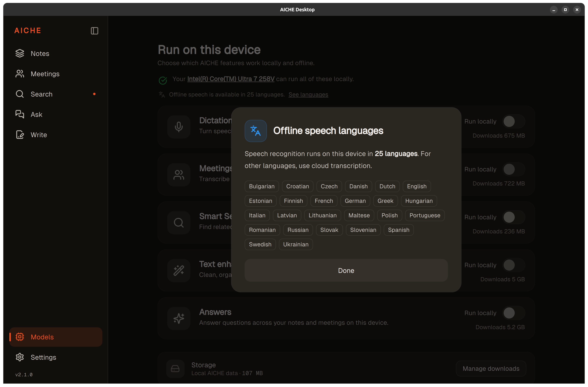Click the Text enhancement magic wand icon
The height and width of the screenshot is (387, 588).
[x=179, y=271]
